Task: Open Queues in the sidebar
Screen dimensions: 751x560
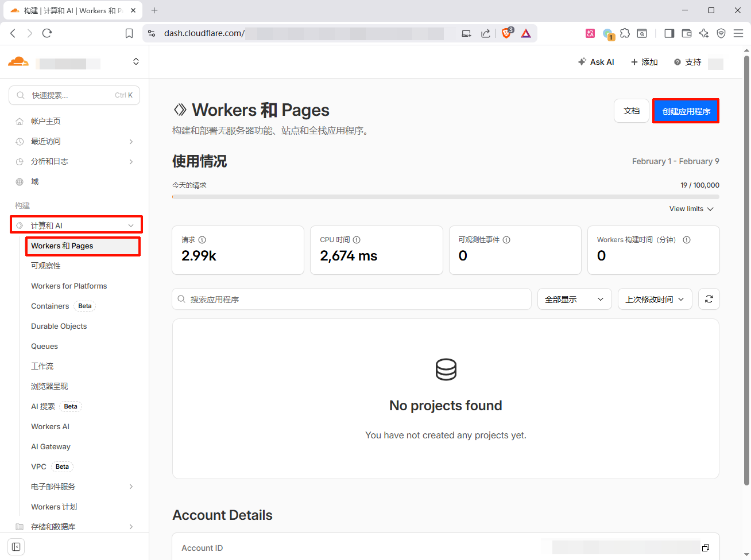Action: [44, 346]
